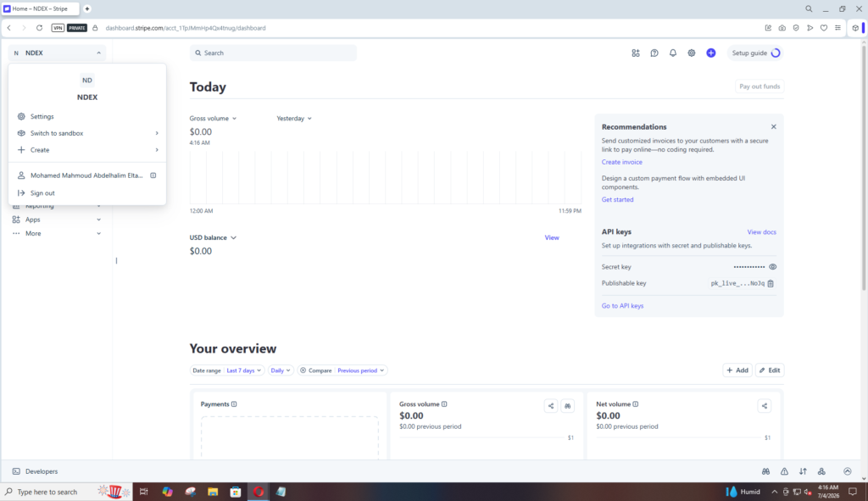
Task: Open the Daily granularity dropdown
Action: 280,370
